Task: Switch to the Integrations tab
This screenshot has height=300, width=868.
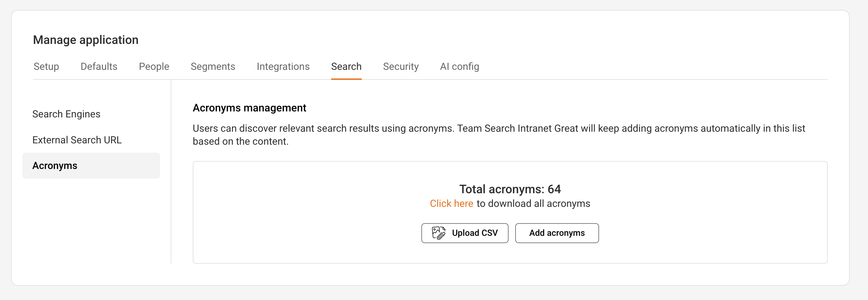Action: tap(283, 66)
